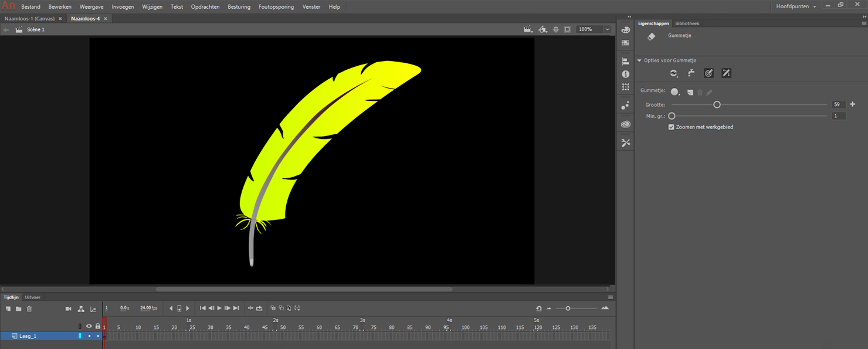Open the Invoegen menu
Image resolution: width=868 pixels, height=349 pixels.
tap(123, 7)
